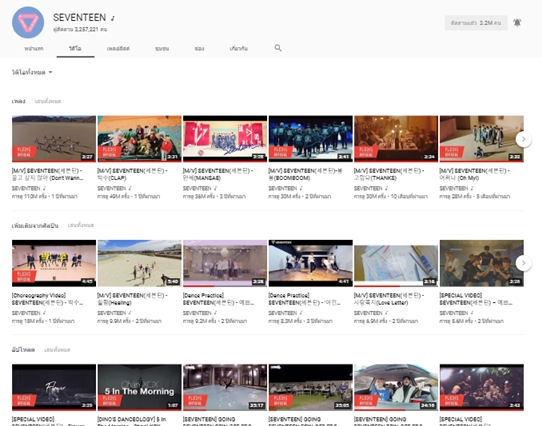This screenshot has width=542, height=426.
Task: Click the Love Letter video title
Action: point(389,299)
